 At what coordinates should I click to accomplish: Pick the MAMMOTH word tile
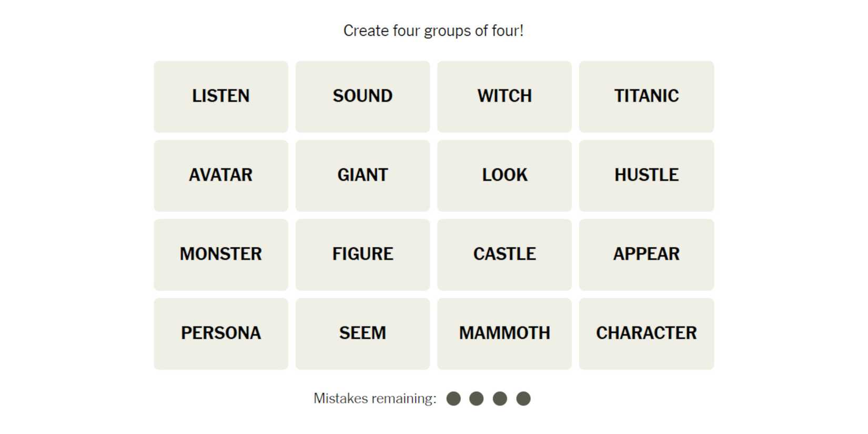click(x=504, y=334)
